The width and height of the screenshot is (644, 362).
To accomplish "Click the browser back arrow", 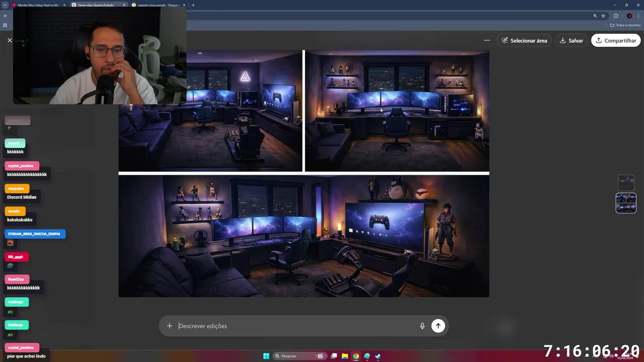I will (x=6, y=16).
